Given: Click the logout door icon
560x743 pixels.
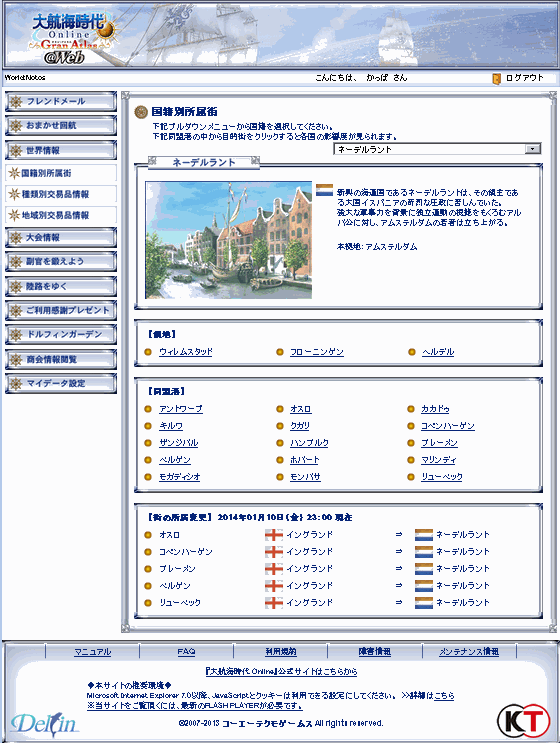Looking at the screenshot, I should click(x=496, y=79).
